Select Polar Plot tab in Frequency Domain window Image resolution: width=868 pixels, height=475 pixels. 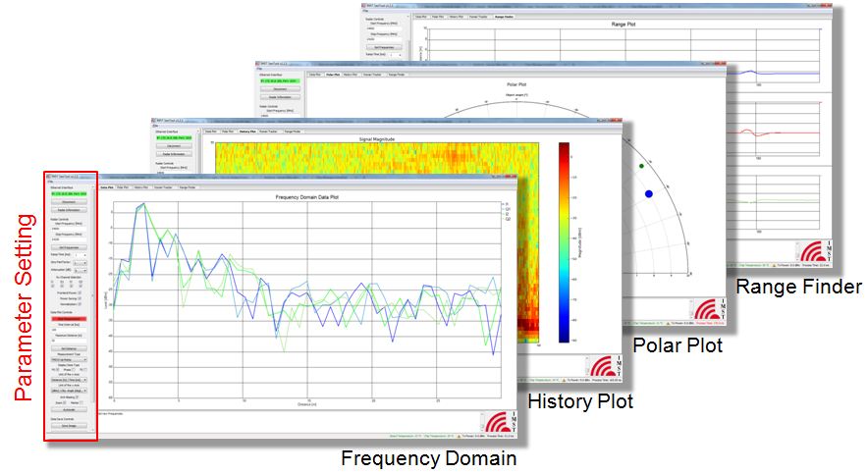click(x=123, y=187)
